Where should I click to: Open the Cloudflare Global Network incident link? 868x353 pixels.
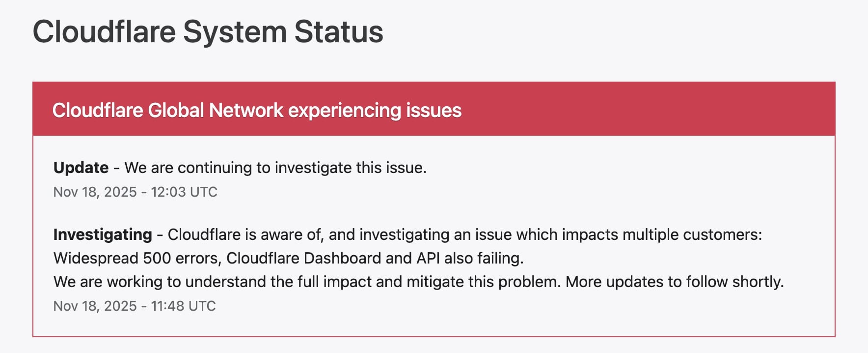257,110
